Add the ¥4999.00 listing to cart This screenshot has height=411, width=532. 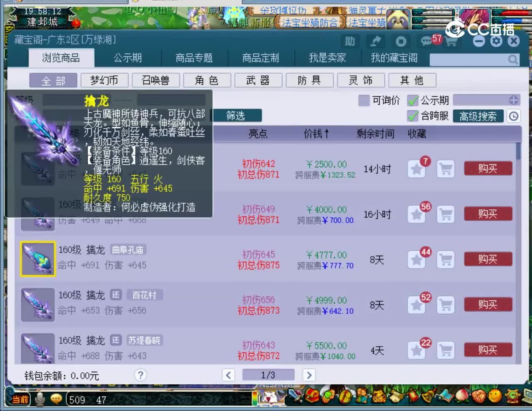point(446,305)
